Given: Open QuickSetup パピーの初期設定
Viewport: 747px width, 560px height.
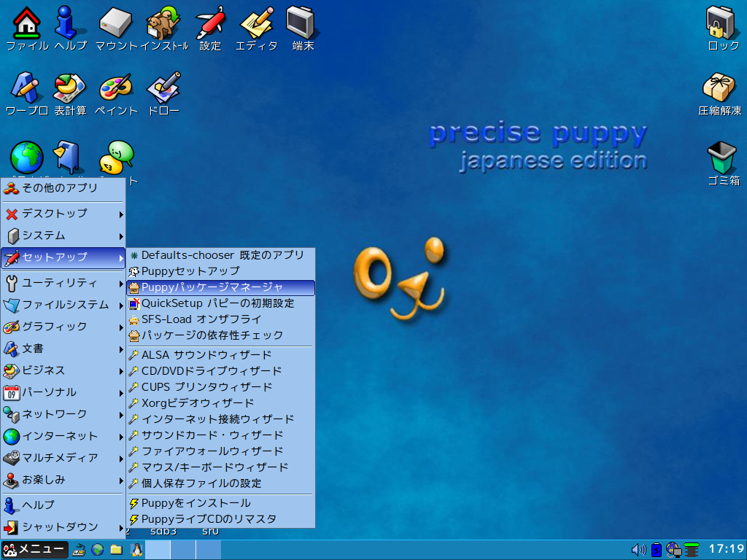Looking at the screenshot, I should pos(220,304).
